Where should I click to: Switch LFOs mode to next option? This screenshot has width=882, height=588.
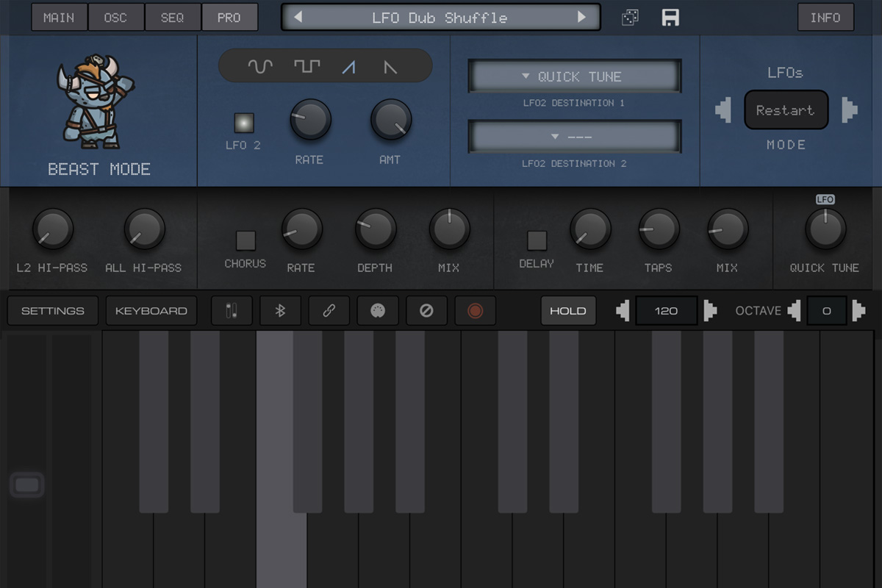850,110
